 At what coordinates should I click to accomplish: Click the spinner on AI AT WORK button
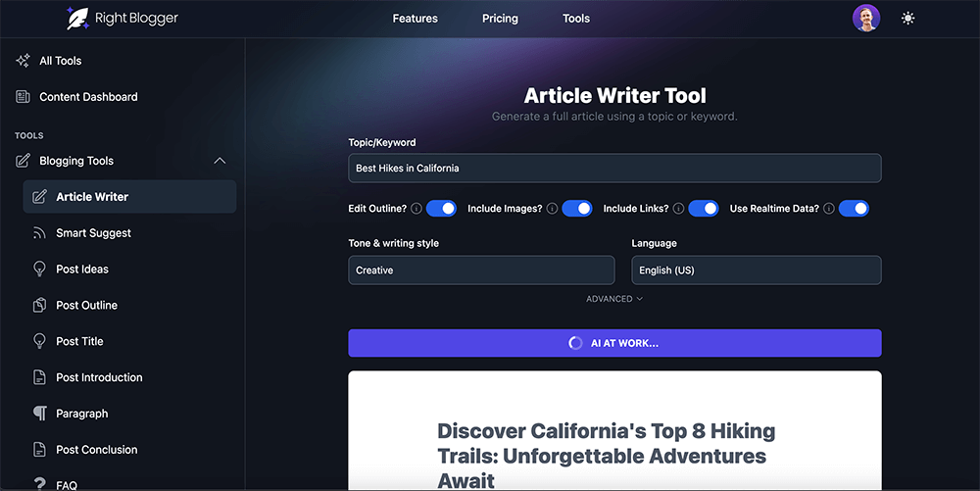point(575,343)
